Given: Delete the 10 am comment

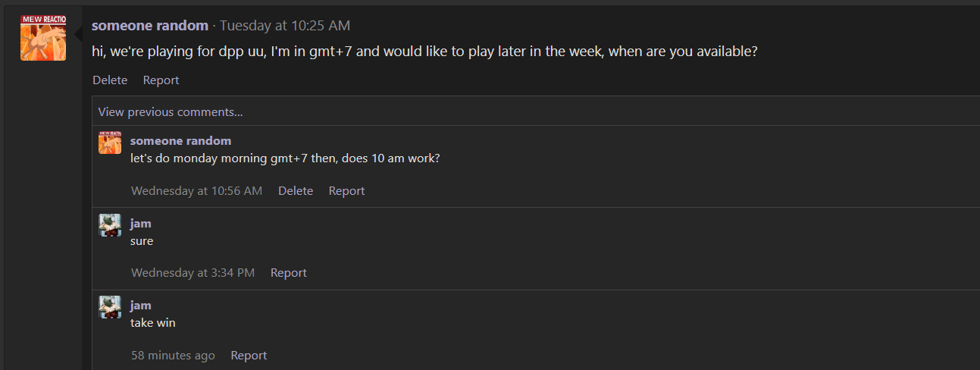Looking at the screenshot, I should [x=296, y=191].
